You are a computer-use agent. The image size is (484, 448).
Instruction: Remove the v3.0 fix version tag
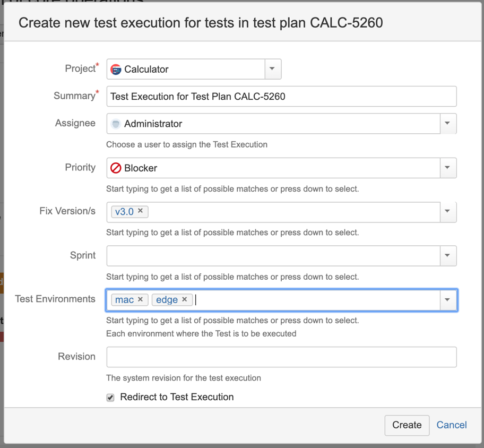click(140, 211)
